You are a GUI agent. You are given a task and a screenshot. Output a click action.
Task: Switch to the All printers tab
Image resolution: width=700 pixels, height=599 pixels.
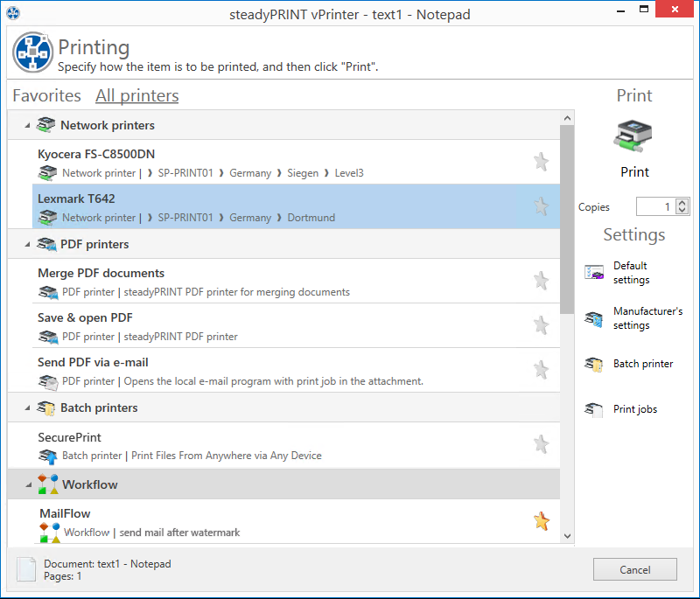(x=136, y=96)
